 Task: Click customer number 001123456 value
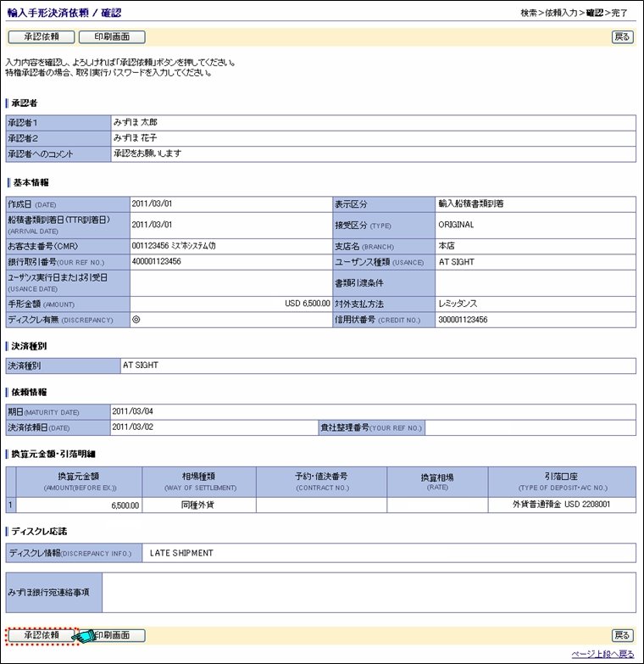coord(174,246)
